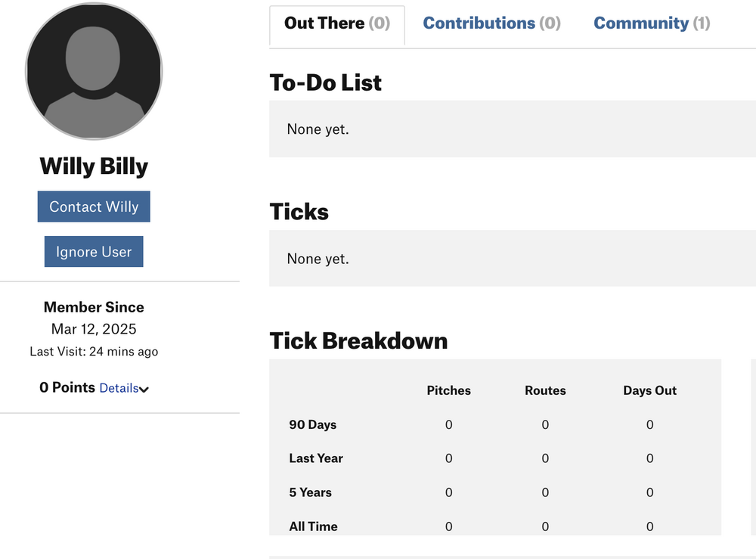
Task: Switch to the Out There tab
Action: pos(337,23)
